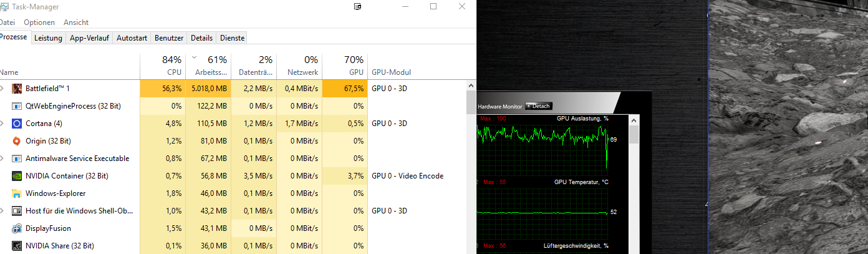868x254 pixels.
Task: Click the GPU Auslastung graph
Action: [542, 148]
